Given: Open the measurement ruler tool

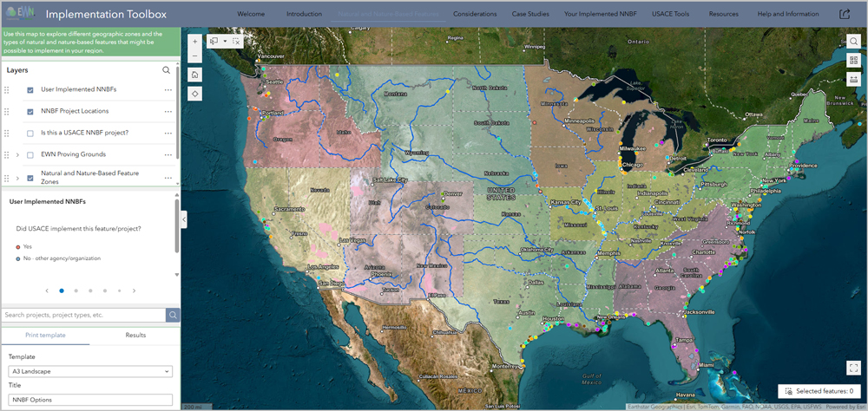Looking at the screenshot, I should pyautogui.click(x=853, y=79).
